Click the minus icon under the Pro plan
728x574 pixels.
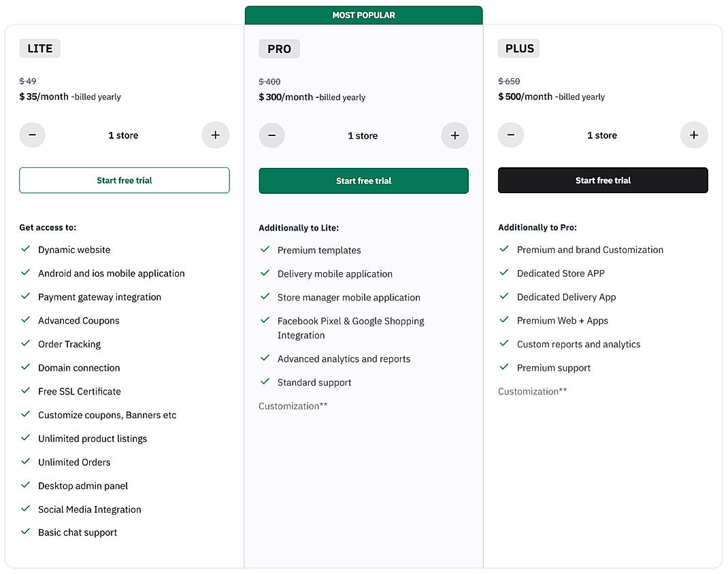coord(271,135)
